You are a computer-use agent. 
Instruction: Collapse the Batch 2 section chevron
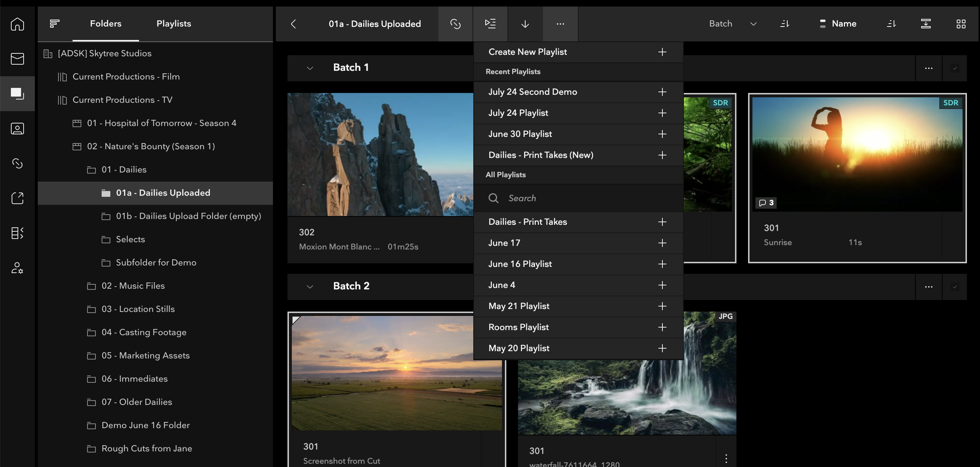point(310,286)
